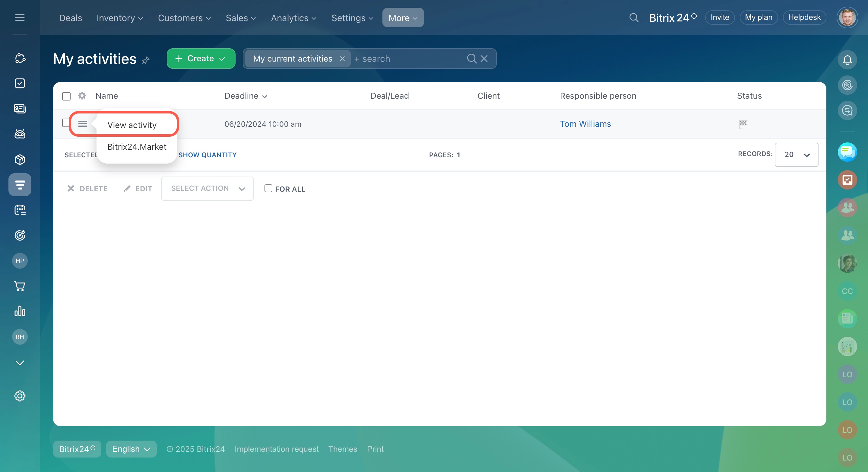Open the SELECT ACTION dropdown
Screen dimensions: 868x472
click(207, 188)
